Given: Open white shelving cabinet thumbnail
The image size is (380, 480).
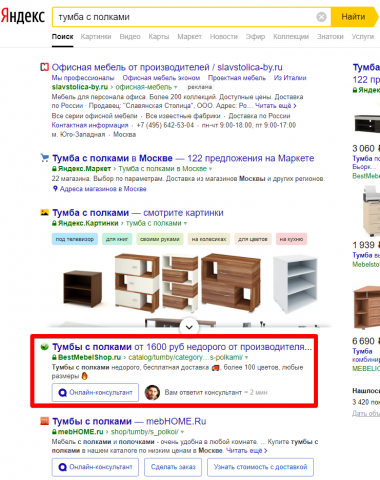Looking at the screenshot, I should [295, 284].
